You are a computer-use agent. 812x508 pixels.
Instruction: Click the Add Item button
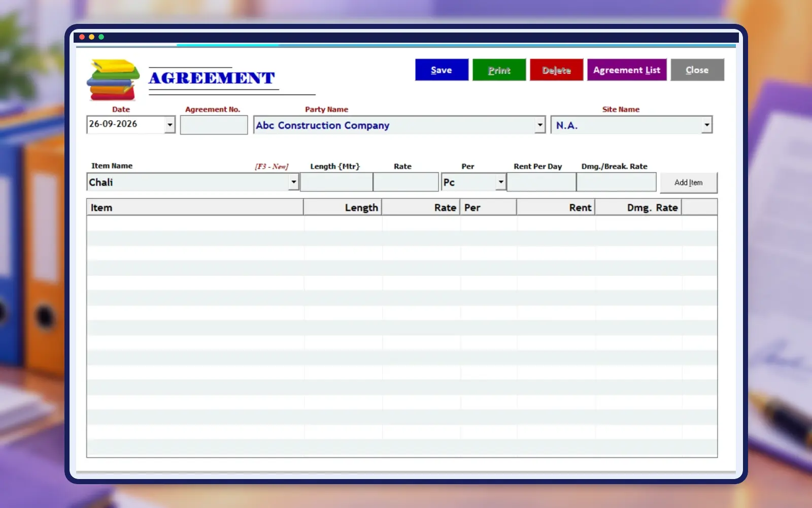pos(689,182)
